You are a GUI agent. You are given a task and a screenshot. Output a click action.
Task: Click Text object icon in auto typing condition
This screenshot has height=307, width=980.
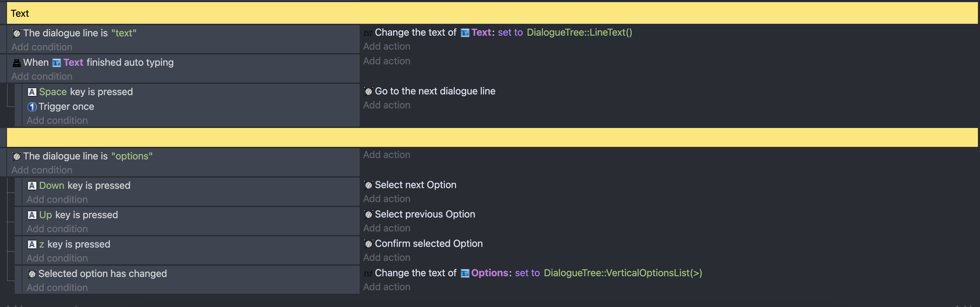[57, 63]
